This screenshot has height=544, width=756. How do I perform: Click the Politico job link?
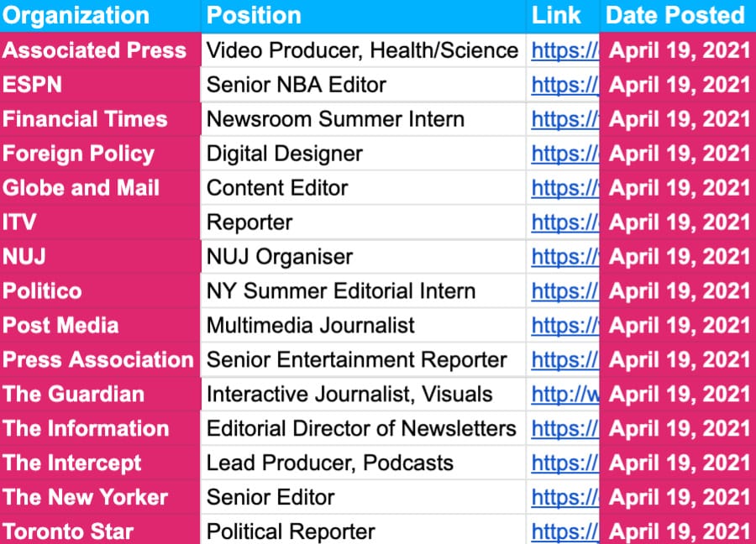coord(564,291)
